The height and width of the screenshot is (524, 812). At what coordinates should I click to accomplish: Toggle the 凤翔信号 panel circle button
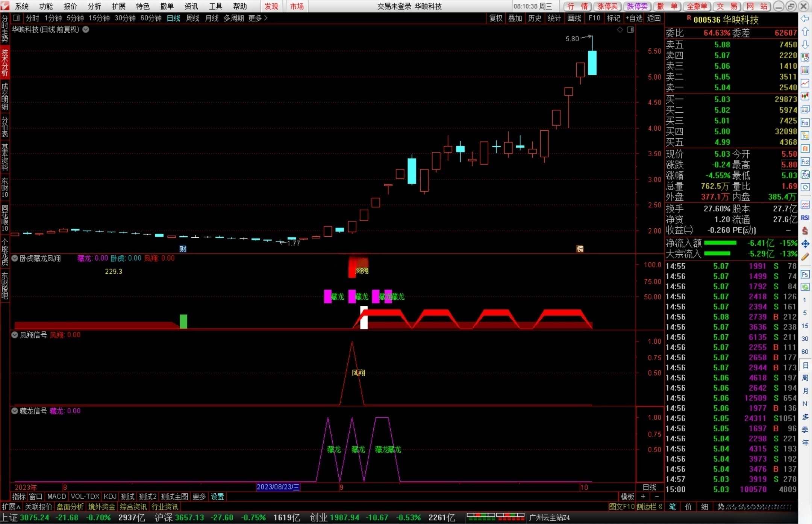point(15,335)
